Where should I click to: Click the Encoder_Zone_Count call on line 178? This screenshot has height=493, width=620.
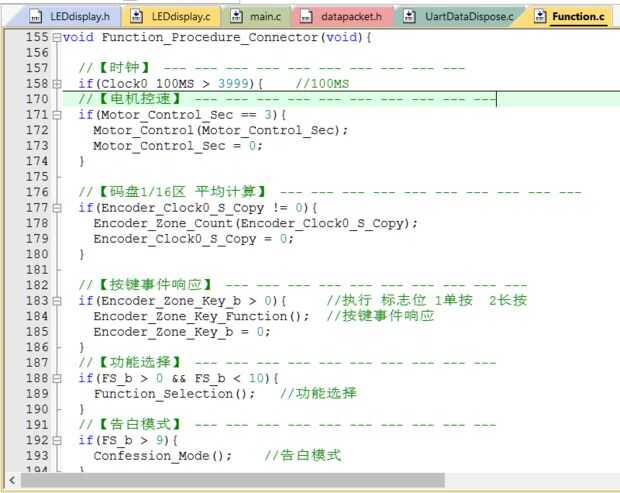click(255, 223)
